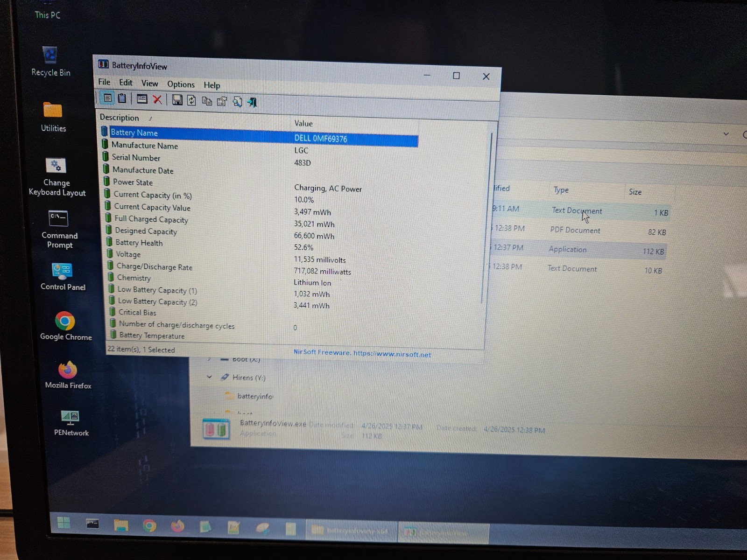
Task: Open the File menu in BatteryInfoView
Action: tap(104, 82)
